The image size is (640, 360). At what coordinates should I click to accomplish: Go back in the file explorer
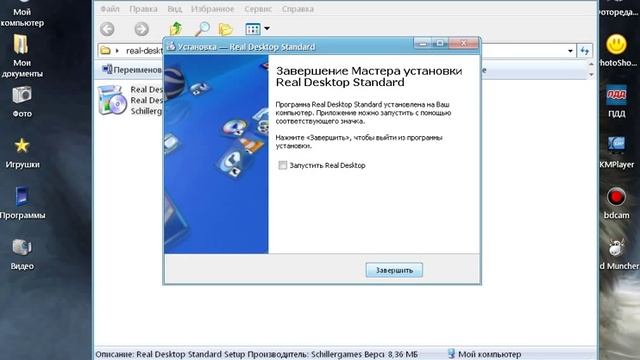point(107,29)
